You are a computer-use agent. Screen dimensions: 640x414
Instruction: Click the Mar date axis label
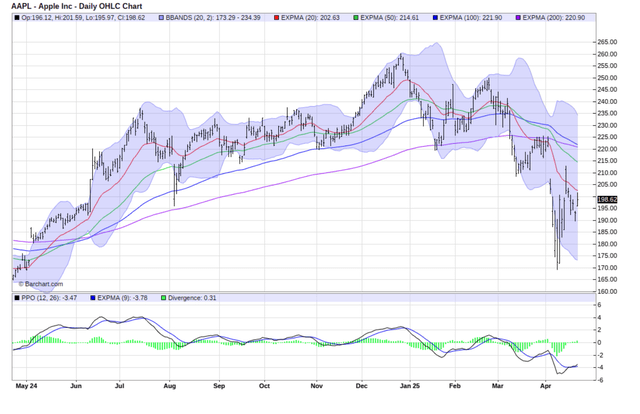click(x=497, y=386)
